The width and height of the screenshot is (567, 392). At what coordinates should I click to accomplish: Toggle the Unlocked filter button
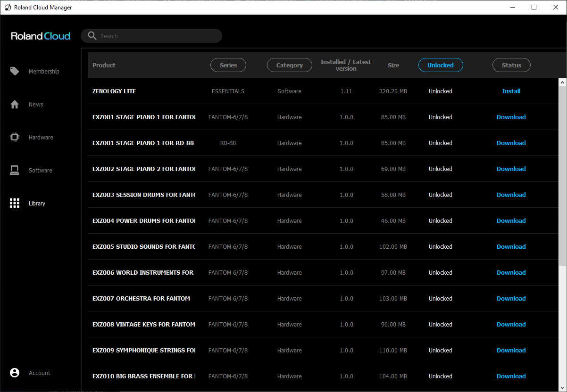[440, 65]
